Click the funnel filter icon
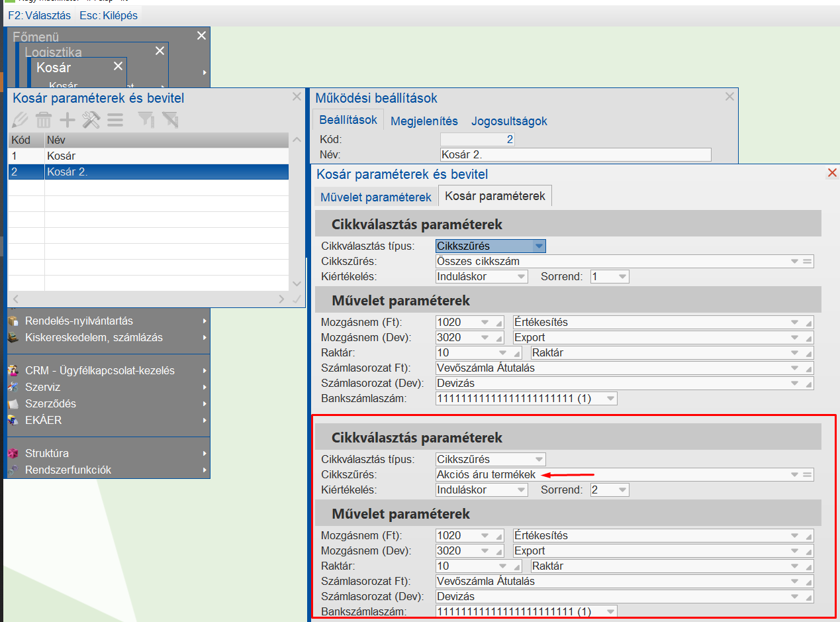840x622 pixels. [146, 120]
